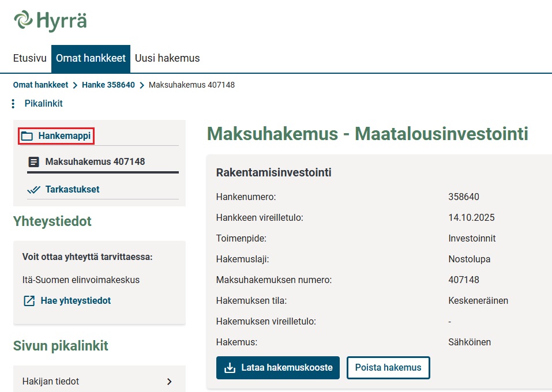
Task: Expand Hakijan tiedot with its chevron arrow
Action: click(x=169, y=381)
